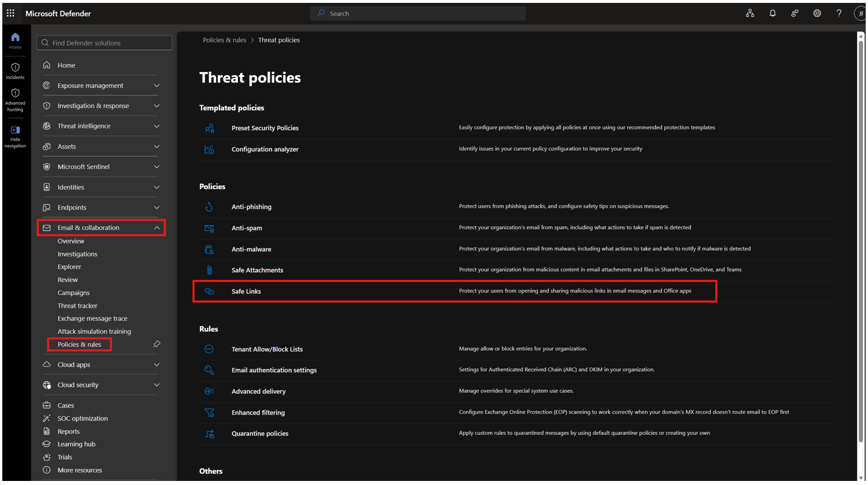Click the feedback icon next to the bell
This screenshot has height=485, width=868.
click(x=795, y=13)
